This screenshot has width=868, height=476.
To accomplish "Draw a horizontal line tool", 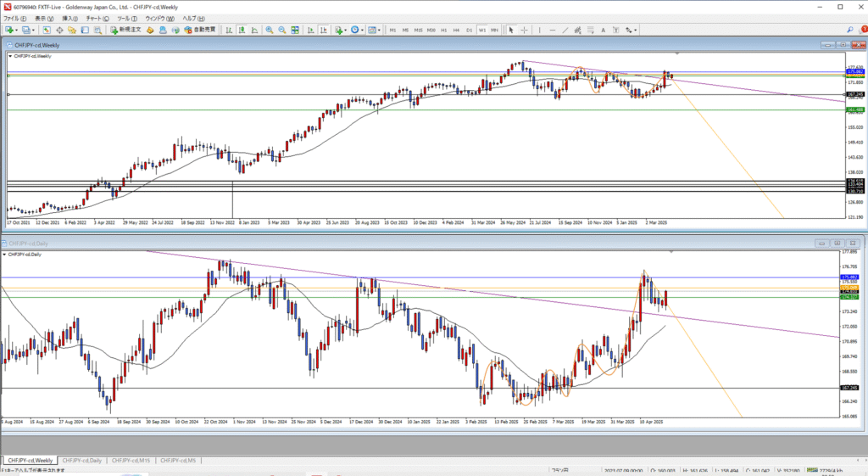I will [x=553, y=30].
